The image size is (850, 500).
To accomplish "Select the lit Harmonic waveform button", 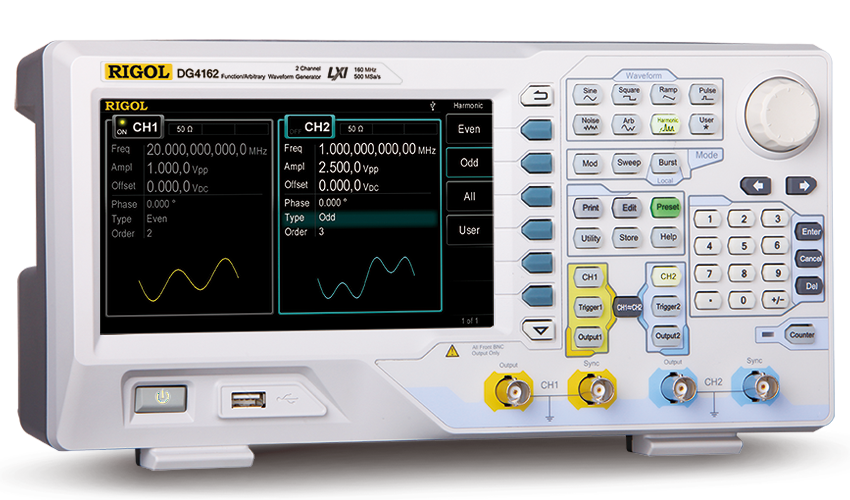I will [x=667, y=125].
